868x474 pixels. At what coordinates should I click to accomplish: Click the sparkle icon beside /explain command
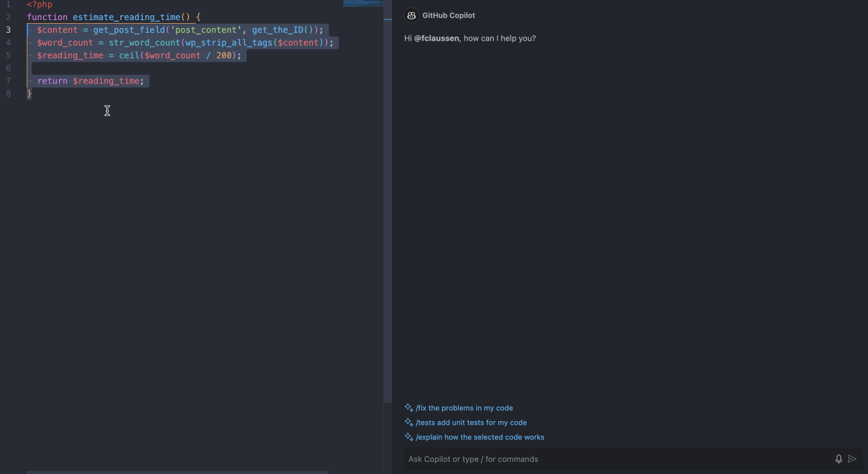click(x=408, y=437)
